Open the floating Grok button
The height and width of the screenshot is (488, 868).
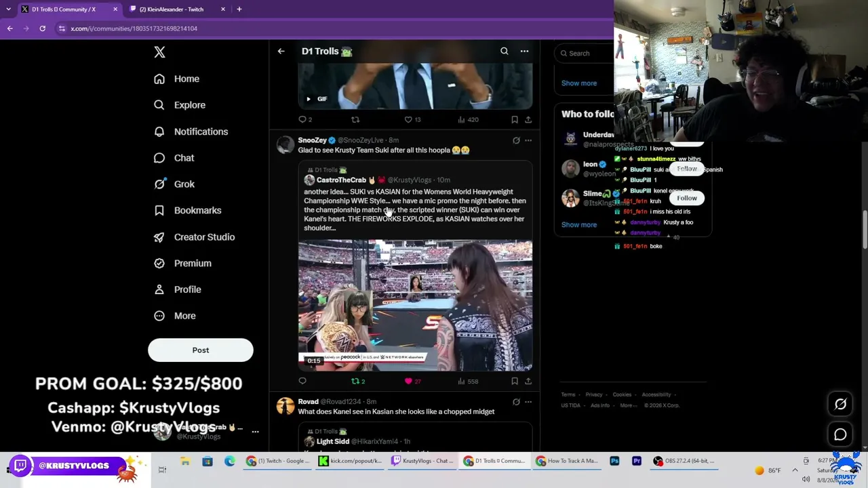[840, 404]
